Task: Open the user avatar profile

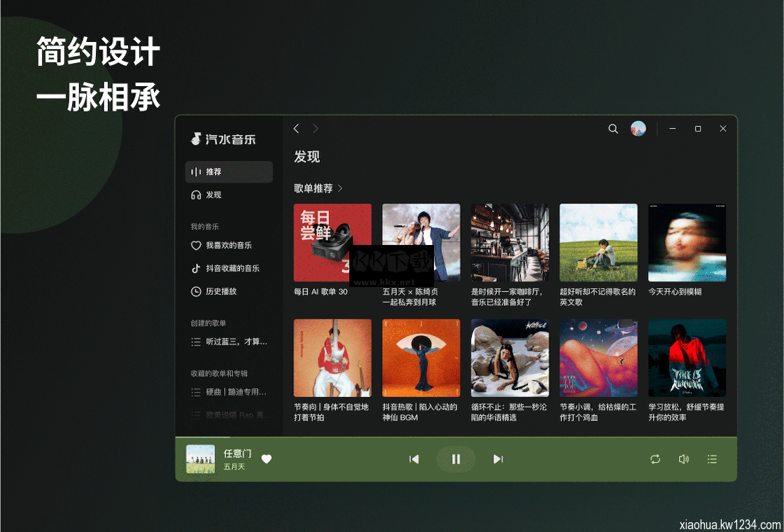Action: pyautogui.click(x=638, y=129)
